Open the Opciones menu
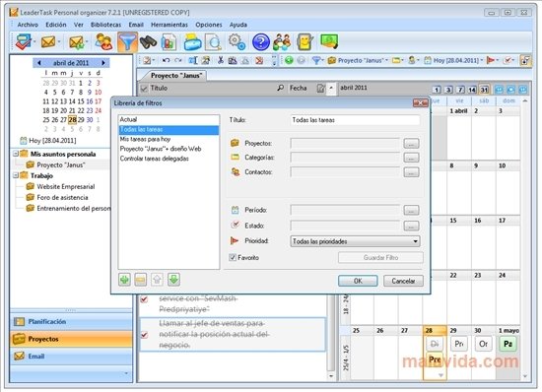542x392 pixels. click(x=209, y=25)
